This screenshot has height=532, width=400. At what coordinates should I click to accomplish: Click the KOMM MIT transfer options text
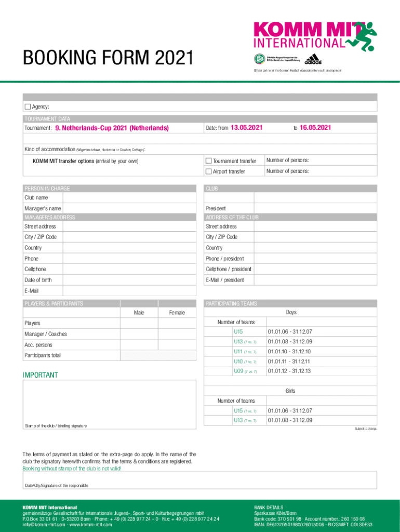(86, 161)
